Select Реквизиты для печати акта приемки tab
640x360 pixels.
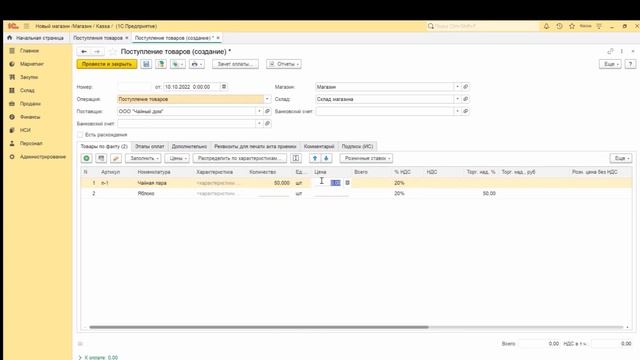(255, 146)
